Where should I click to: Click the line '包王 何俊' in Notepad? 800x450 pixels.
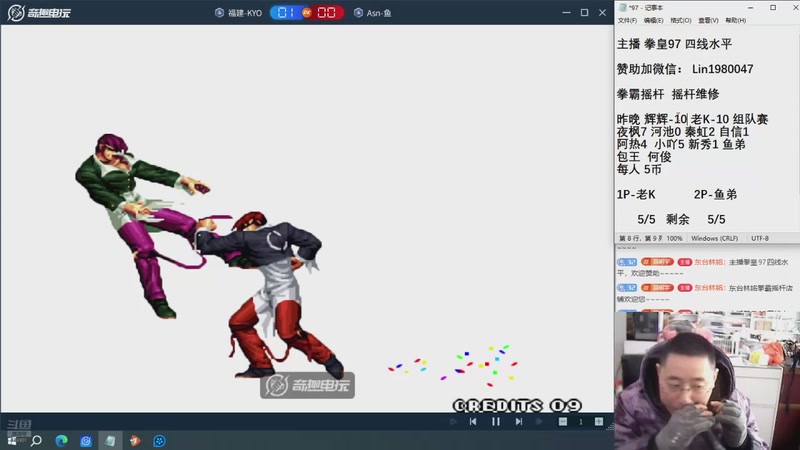tap(644, 157)
